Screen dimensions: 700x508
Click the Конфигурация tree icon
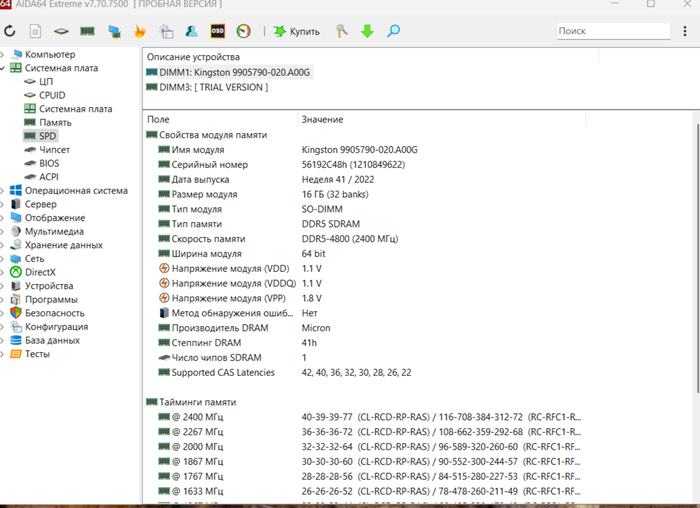(16, 327)
